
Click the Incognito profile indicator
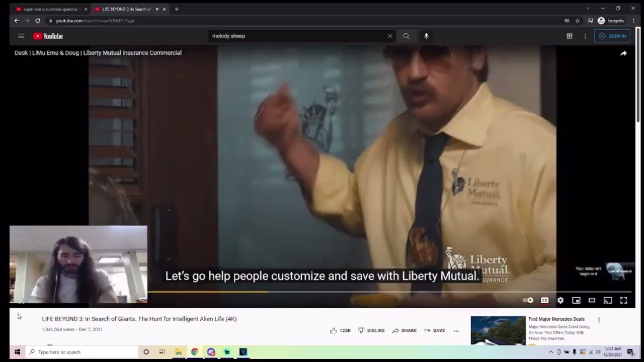[611, 21]
